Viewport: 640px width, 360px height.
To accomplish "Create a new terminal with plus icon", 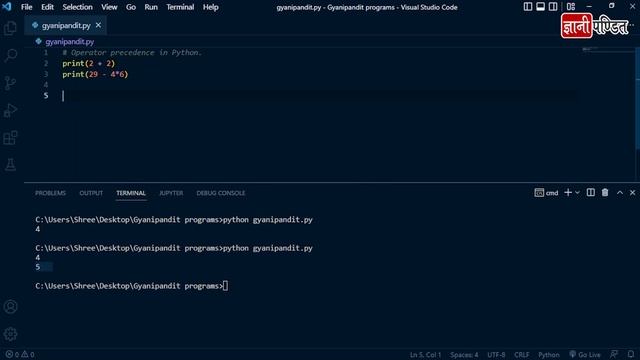I will (568, 193).
